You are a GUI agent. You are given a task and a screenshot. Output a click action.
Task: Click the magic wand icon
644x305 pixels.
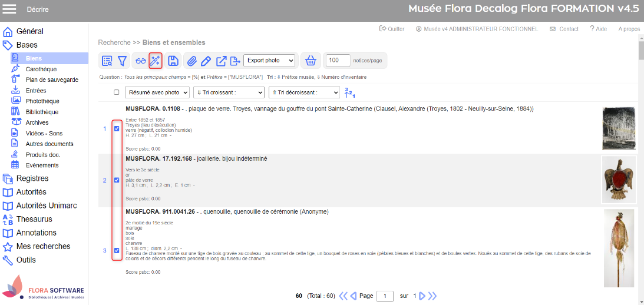pyautogui.click(x=156, y=61)
